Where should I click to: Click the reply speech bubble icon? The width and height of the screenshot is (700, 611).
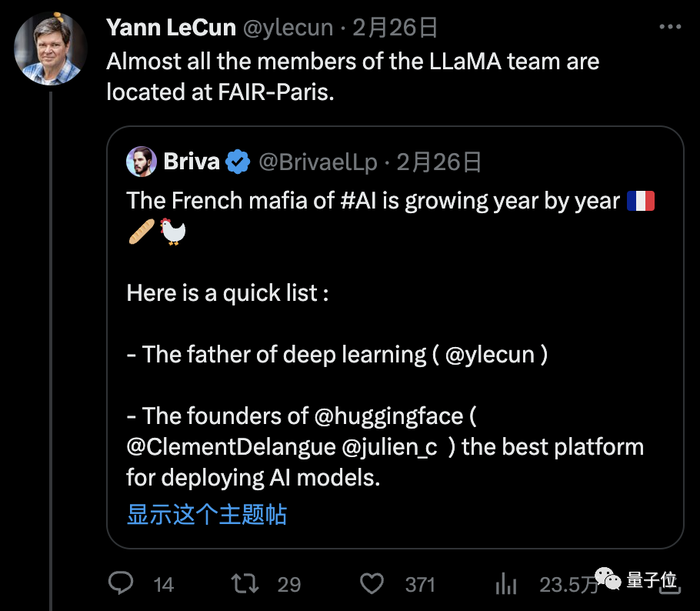121,584
